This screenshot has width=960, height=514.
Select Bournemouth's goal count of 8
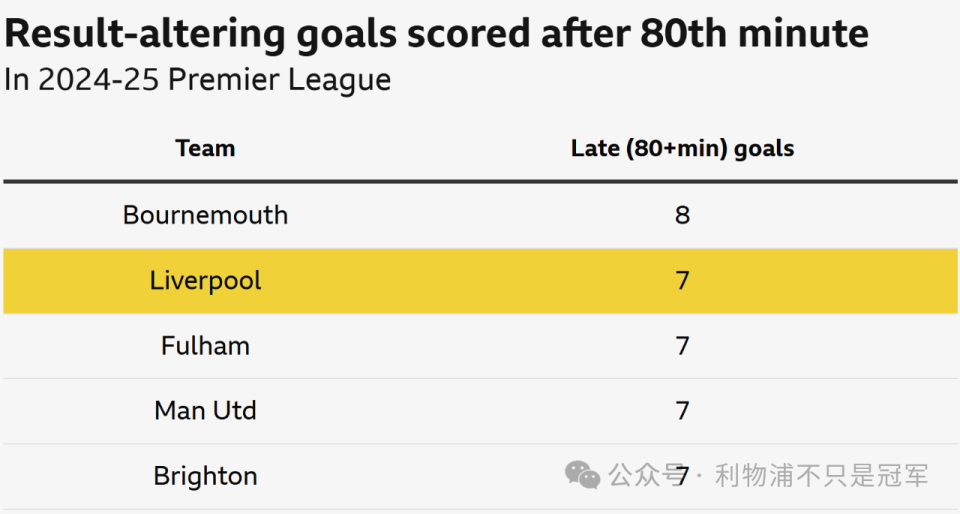(x=682, y=215)
